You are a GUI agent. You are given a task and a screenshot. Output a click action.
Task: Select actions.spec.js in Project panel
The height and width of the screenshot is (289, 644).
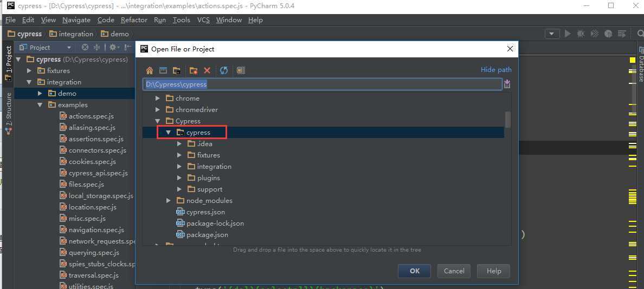coord(87,116)
